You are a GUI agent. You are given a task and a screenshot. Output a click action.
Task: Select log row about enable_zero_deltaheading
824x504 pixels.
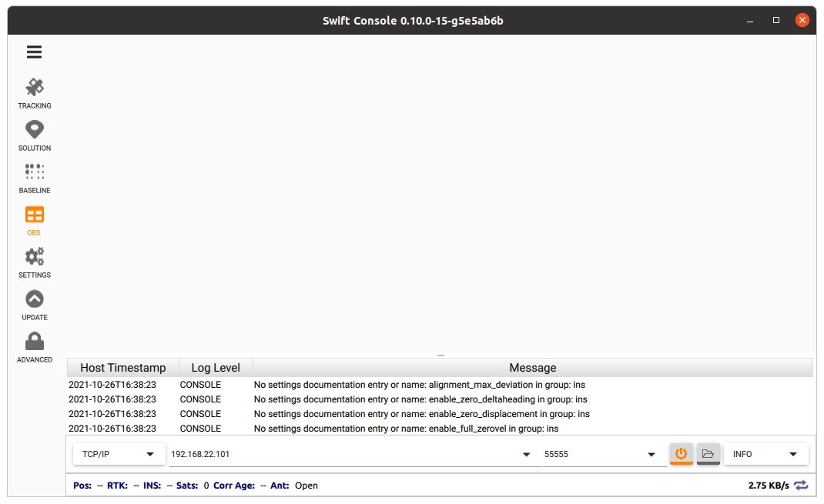440,399
